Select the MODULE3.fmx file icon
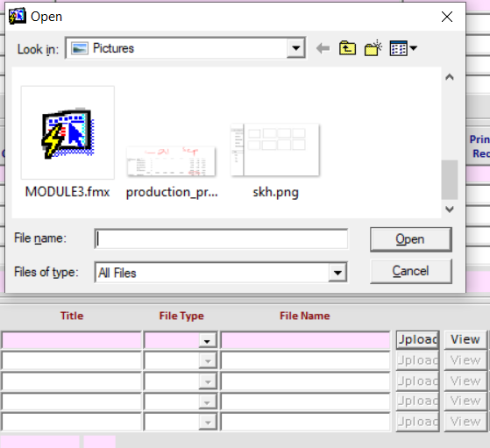This screenshot has height=448, width=490. [x=67, y=133]
